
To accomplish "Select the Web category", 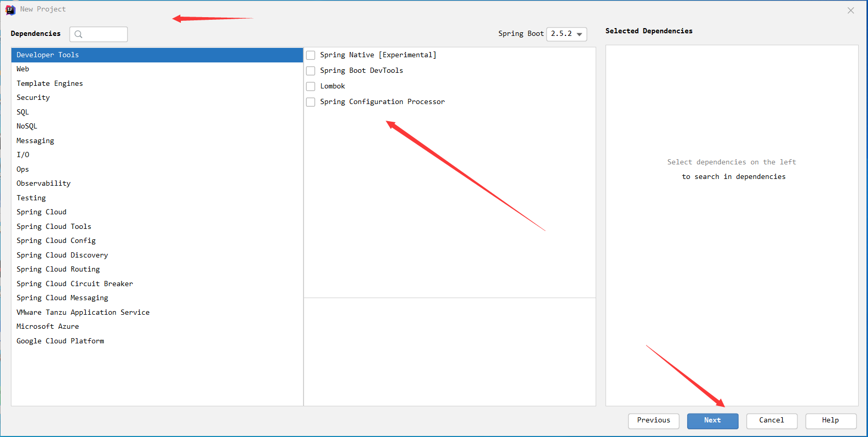I will tap(23, 69).
